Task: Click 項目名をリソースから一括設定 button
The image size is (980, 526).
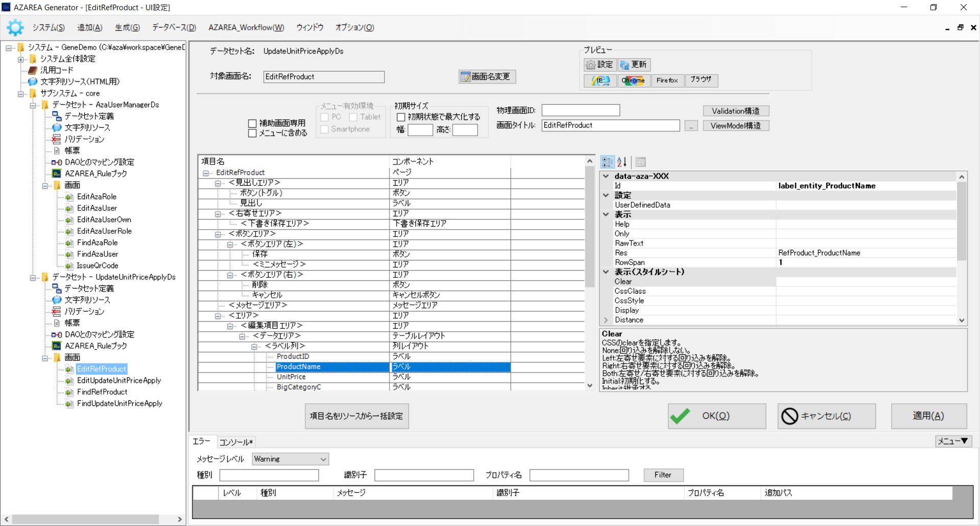Action: click(x=357, y=416)
